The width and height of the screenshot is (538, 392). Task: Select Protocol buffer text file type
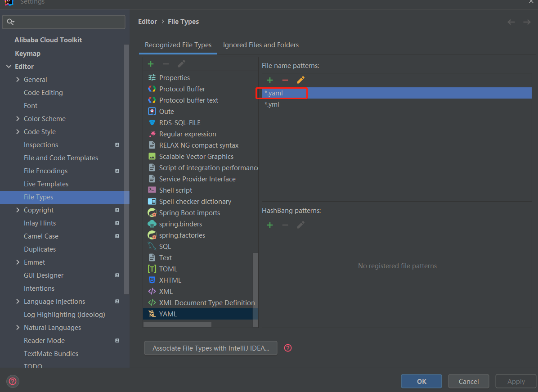(x=200, y=100)
